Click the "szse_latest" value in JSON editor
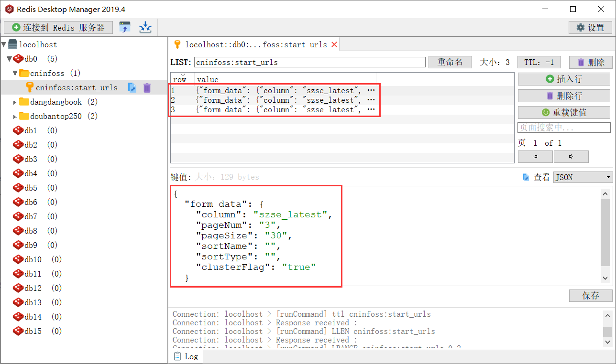The image size is (616, 364). [x=290, y=214]
